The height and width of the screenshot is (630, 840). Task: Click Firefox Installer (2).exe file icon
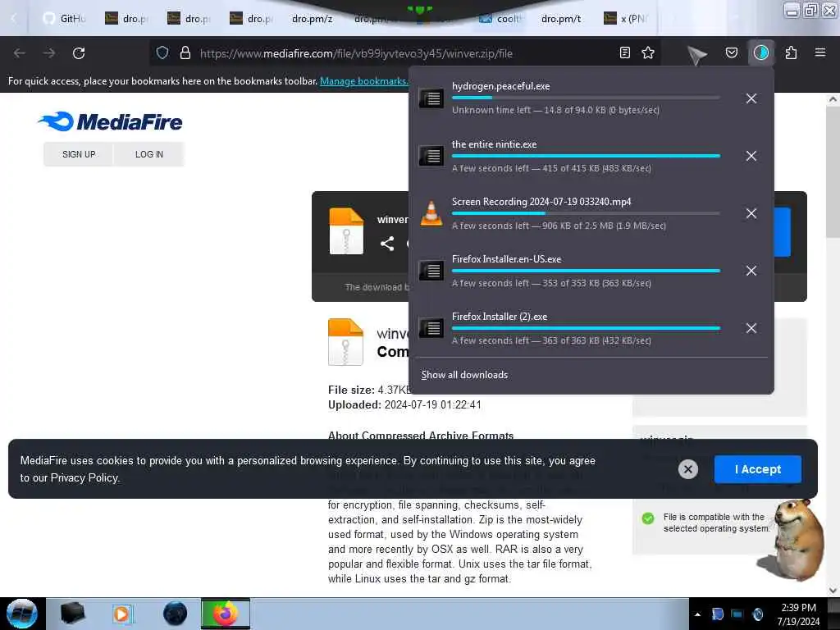(x=431, y=328)
